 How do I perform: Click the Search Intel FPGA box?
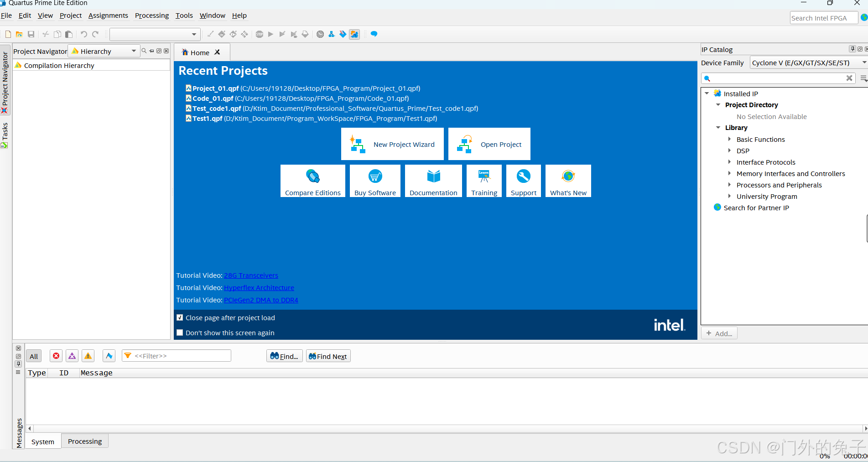click(x=824, y=18)
